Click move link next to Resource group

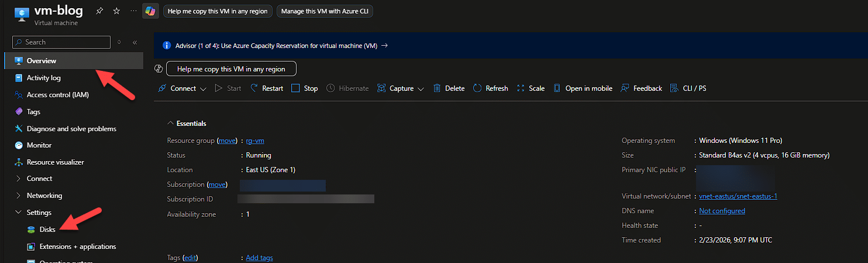pyautogui.click(x=228, y=141)
